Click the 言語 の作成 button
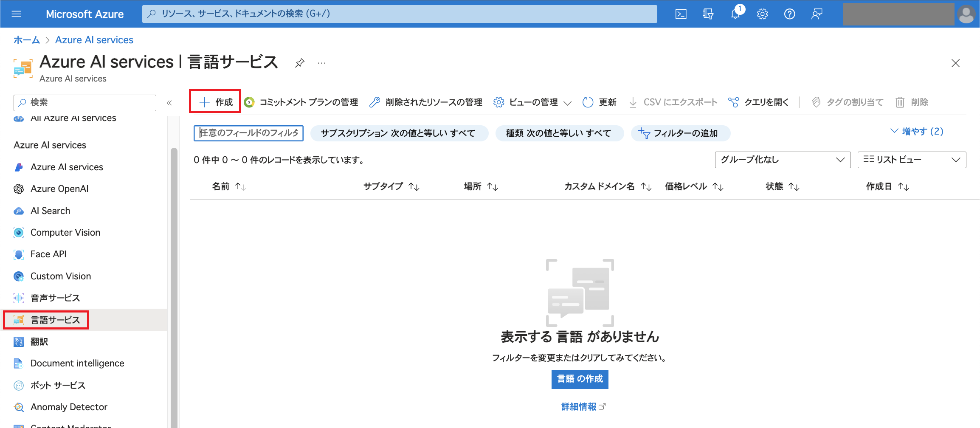Viewport: 980px width, 428px height. 580,379
